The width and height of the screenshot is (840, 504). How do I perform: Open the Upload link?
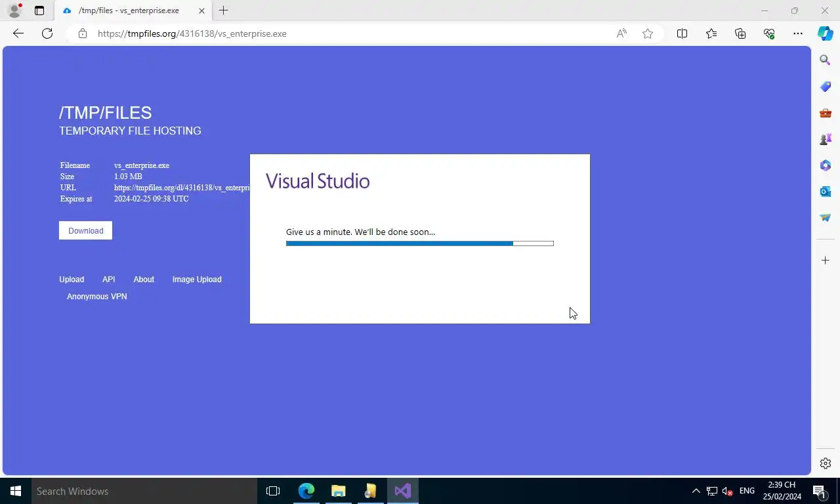72,280
